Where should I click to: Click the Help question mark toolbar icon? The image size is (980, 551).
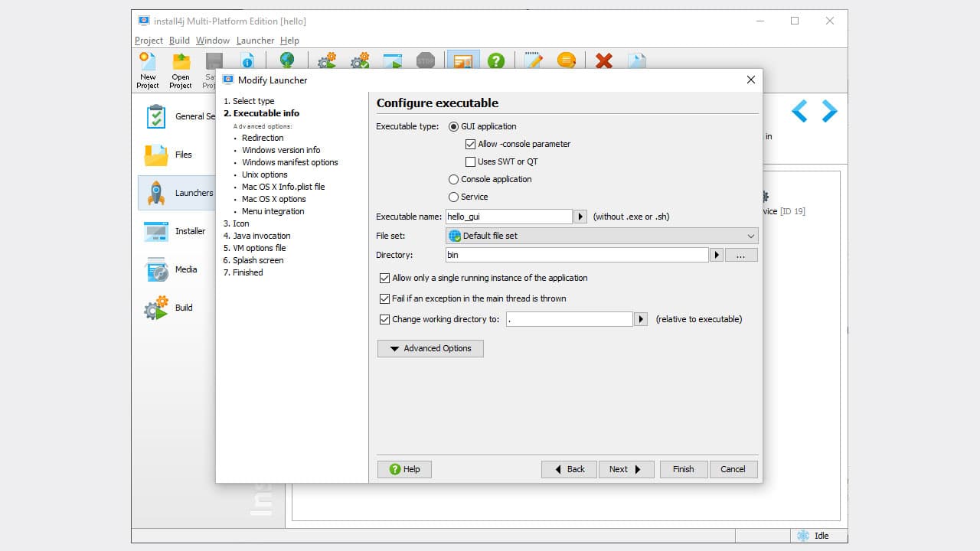496,60
